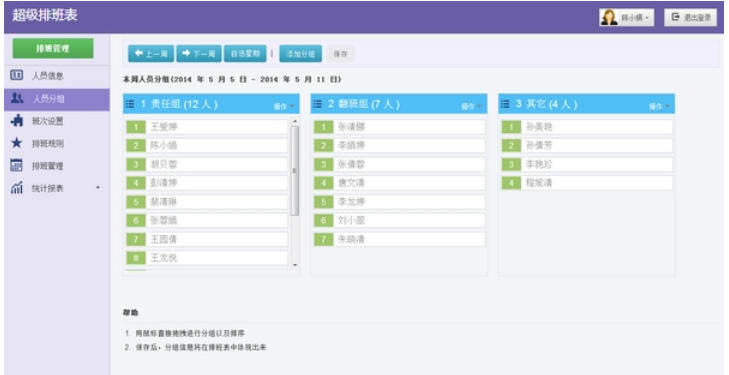This screenshot has width=729, height=375.
Task: Select member row 3 in group 1
Action: pyautogui.click(x=207, y=164)
